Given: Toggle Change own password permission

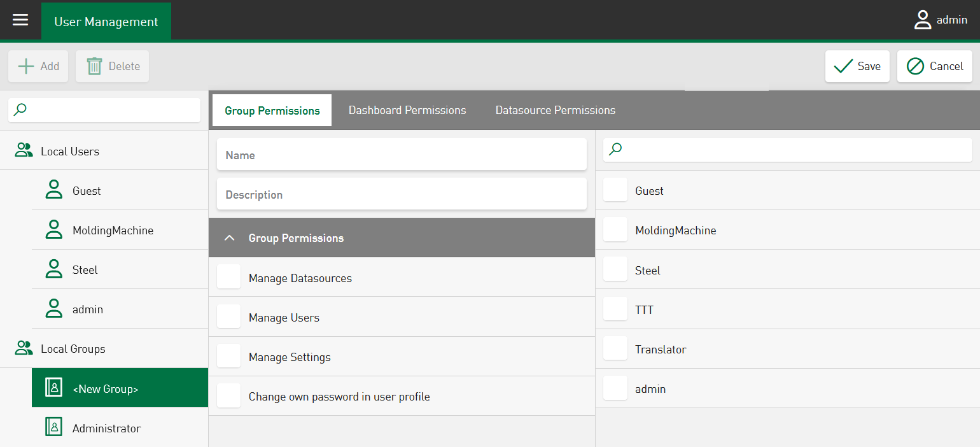Looking at the screenshot, I should coord(229,395).
